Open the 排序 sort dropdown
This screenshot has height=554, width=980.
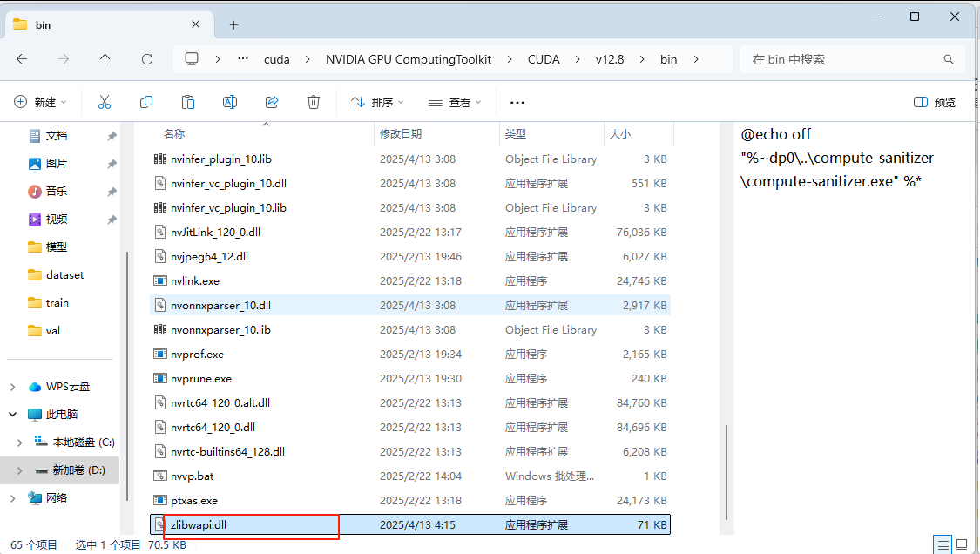(x=376, y=102)
